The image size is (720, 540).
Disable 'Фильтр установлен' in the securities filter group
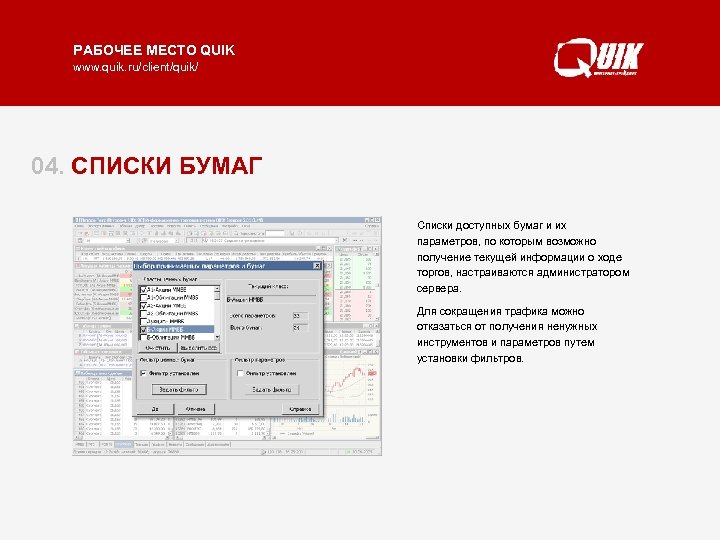pyautogui.click(x=143, y=373)
